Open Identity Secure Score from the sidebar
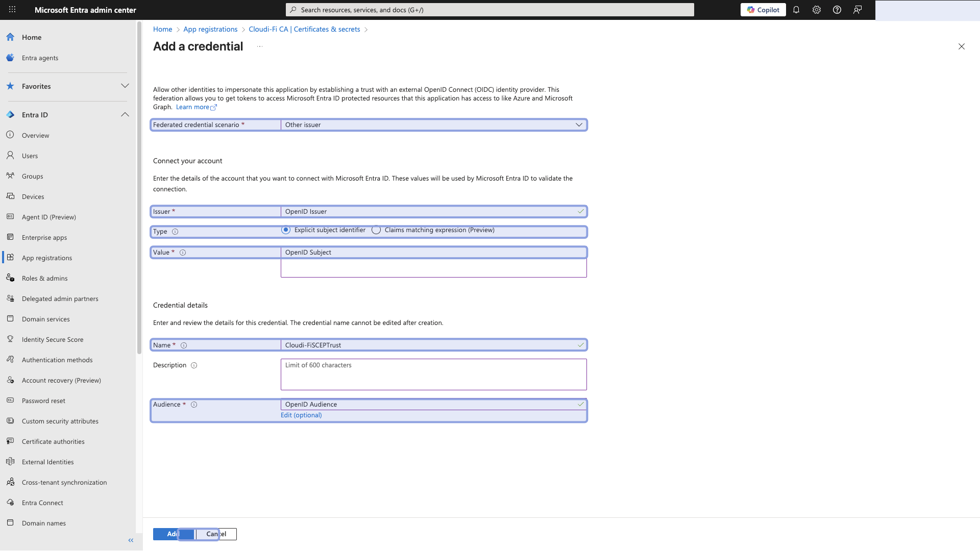 52,339
